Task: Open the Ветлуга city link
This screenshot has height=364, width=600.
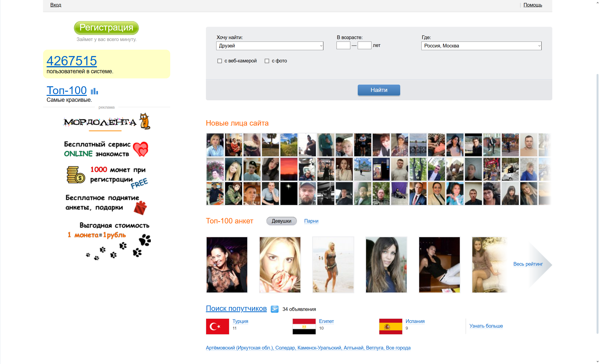Action: pyautogui.click(x=374, y=348)
